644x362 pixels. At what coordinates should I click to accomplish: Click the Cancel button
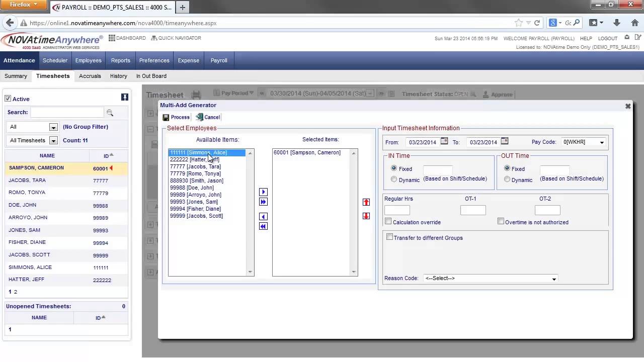pos(208,117)
